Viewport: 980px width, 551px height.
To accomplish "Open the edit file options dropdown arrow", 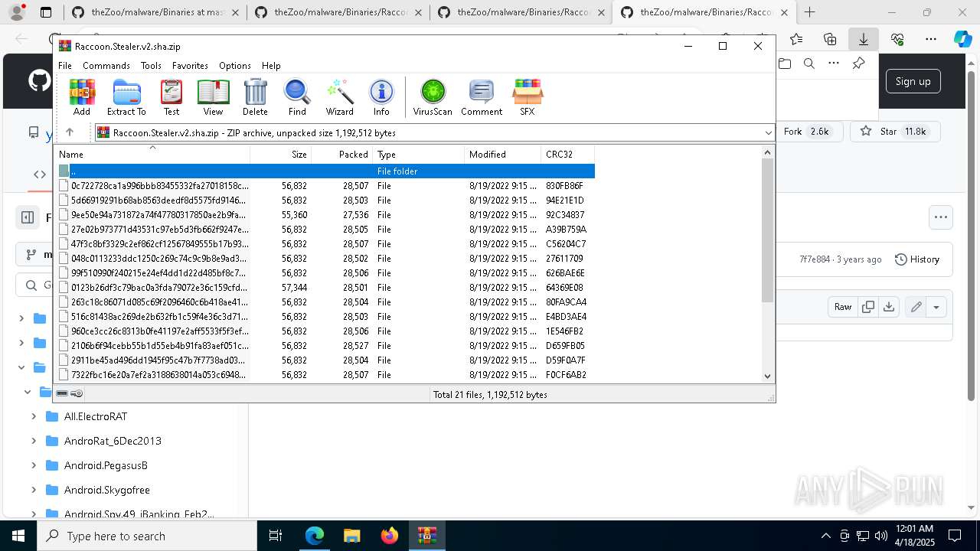I will coord(936,307).
